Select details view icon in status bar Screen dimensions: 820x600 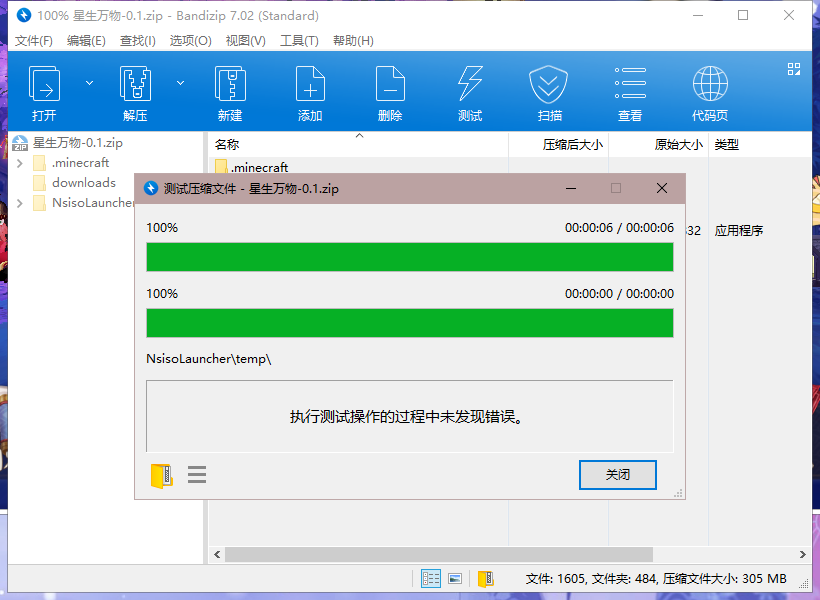coord(431,579)
